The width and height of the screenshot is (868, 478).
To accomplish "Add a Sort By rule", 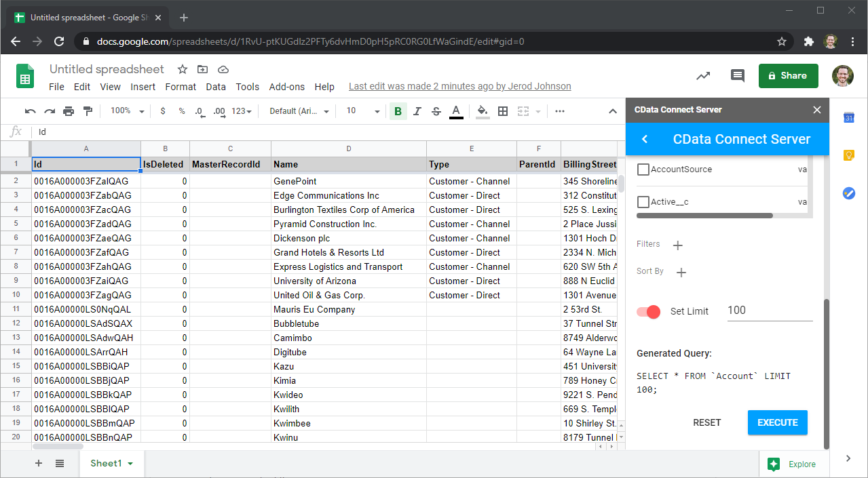I will pyautogui.click(x=681, y=273).
